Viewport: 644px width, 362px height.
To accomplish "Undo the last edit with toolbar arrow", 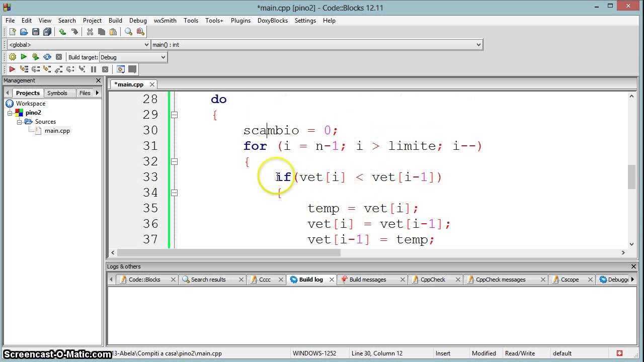I will [63, 32].
